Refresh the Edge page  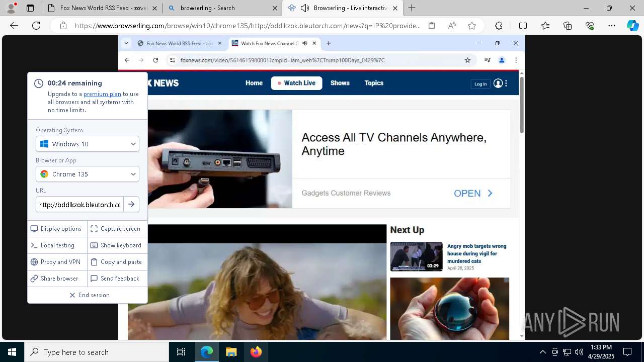(x=36, y=26)
